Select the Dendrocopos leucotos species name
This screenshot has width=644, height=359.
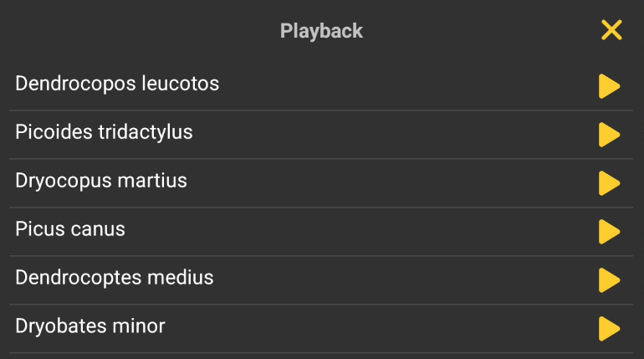point(117,84)
